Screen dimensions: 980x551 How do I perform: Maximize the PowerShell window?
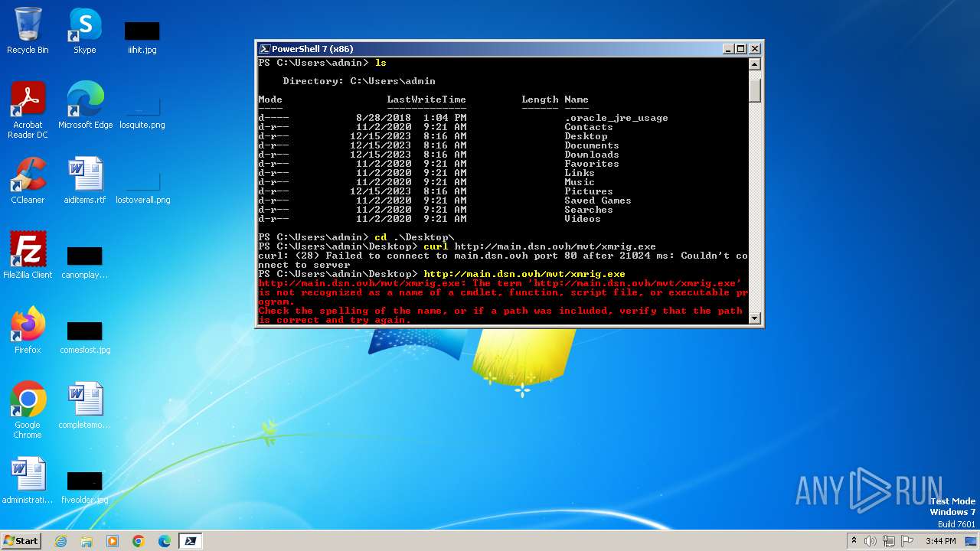tap(740, 49)
